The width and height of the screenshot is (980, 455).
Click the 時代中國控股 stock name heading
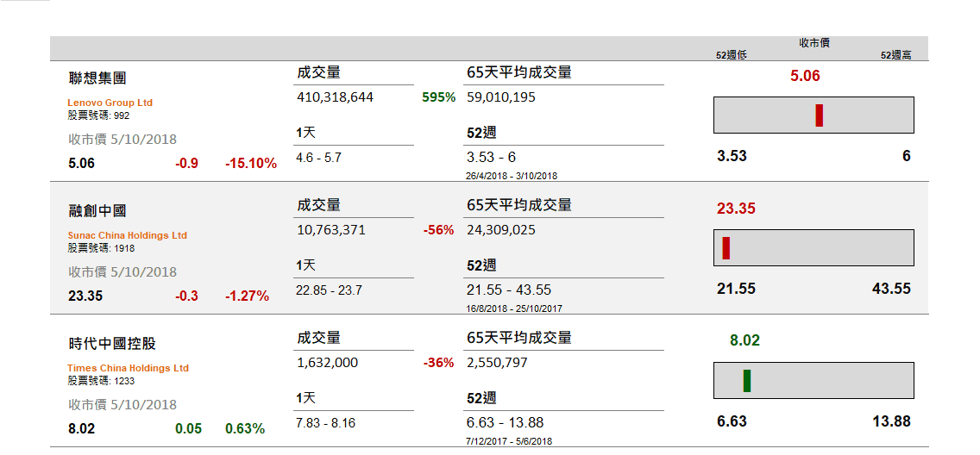tap(112, 344)
